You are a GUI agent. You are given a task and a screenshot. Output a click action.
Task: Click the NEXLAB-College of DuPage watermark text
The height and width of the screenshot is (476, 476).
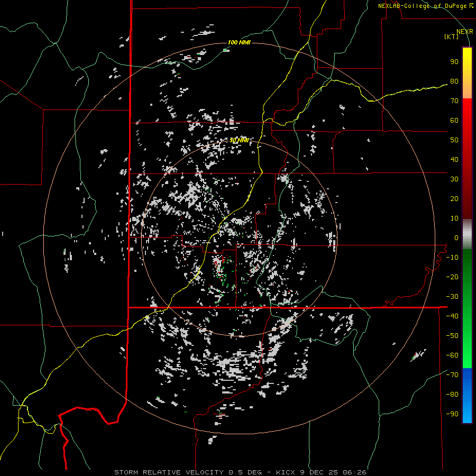coord(426,6)
